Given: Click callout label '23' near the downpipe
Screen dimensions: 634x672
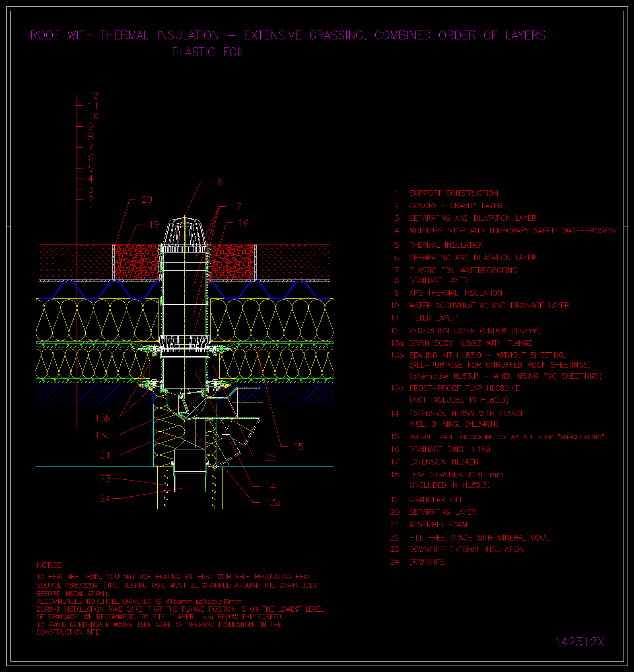Looking at the screenshot, I should [105, 479].
